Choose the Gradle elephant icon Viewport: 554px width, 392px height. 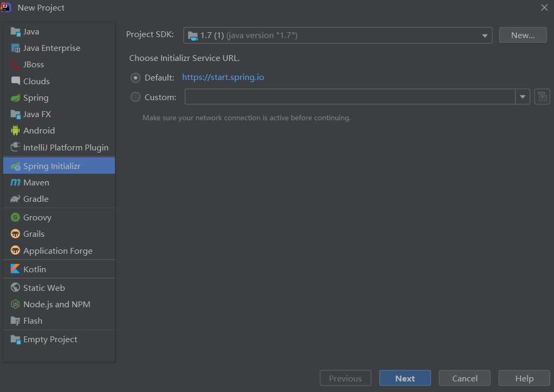click(15, 199)
